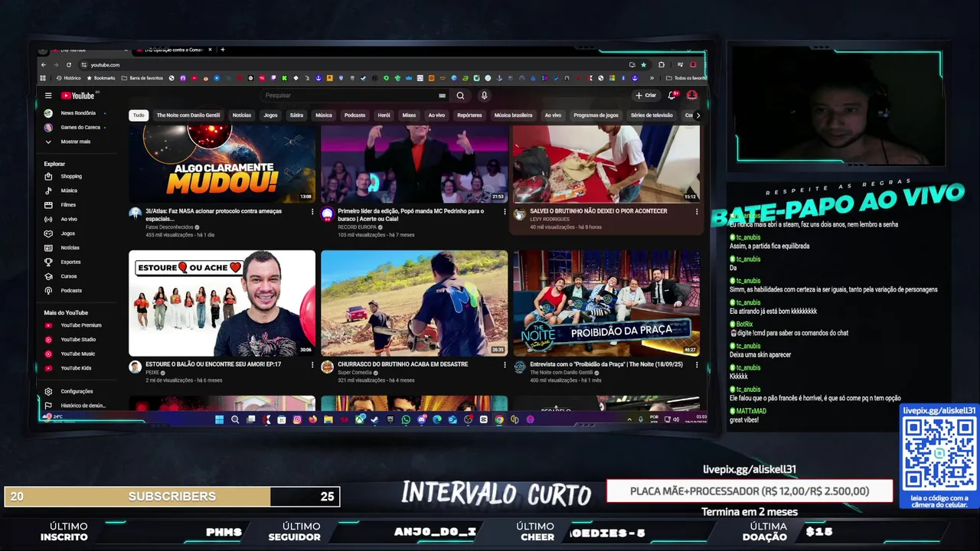
Task: Open Histórico bookmark in bookmarks bar
Action: (x=68, y=78)
